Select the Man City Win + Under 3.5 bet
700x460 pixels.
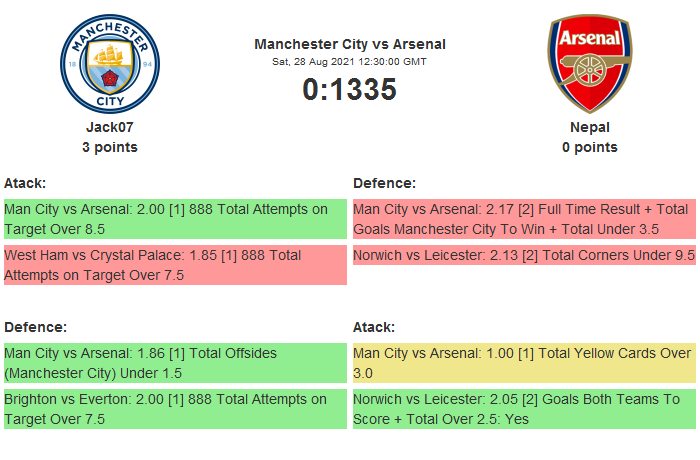(x=524, y=218)
